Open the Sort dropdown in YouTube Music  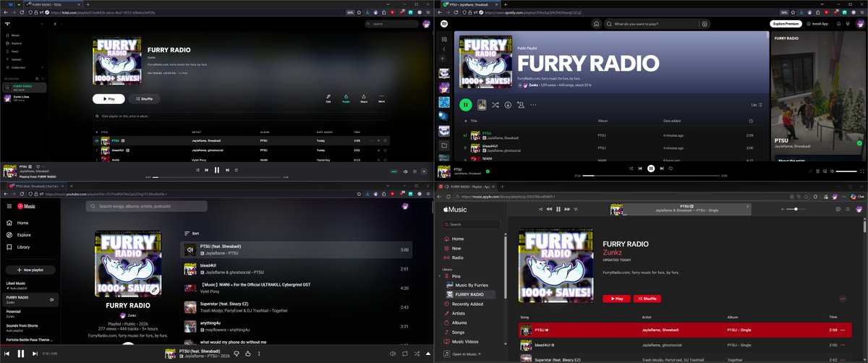coord(192,234)
